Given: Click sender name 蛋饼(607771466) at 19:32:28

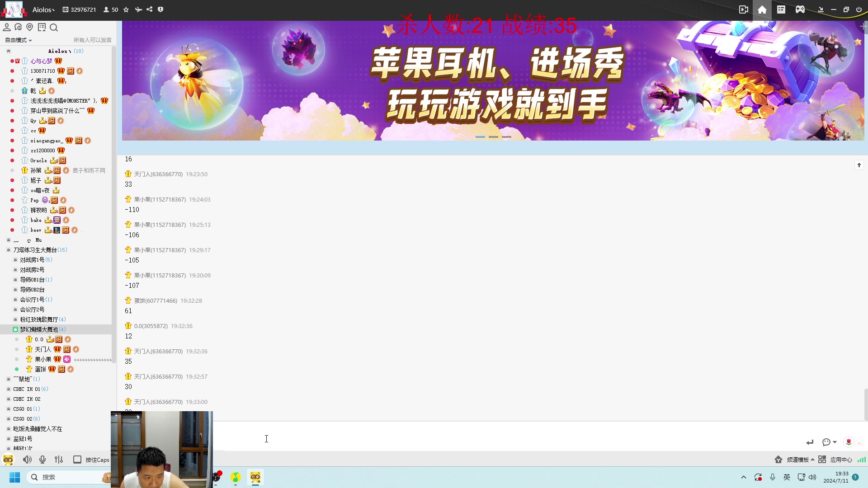Looking at the screenshot, I should click(156, 300).
